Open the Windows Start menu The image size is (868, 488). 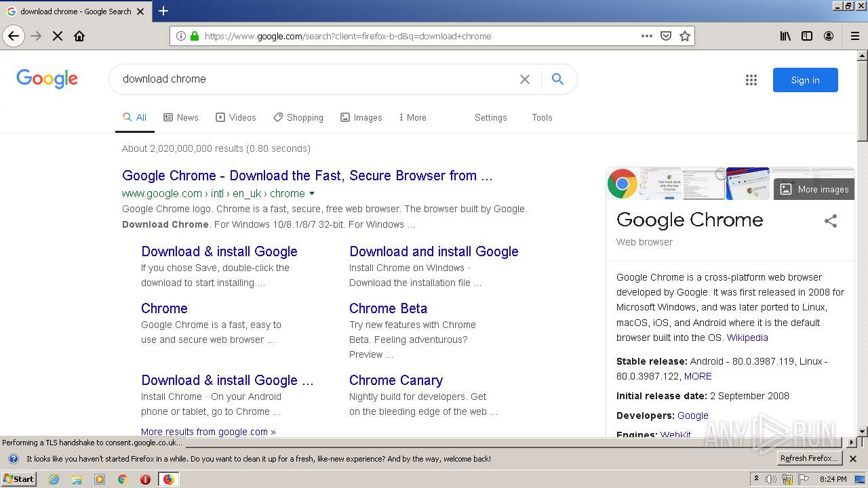pyautogui.click(x=18, y=479)
